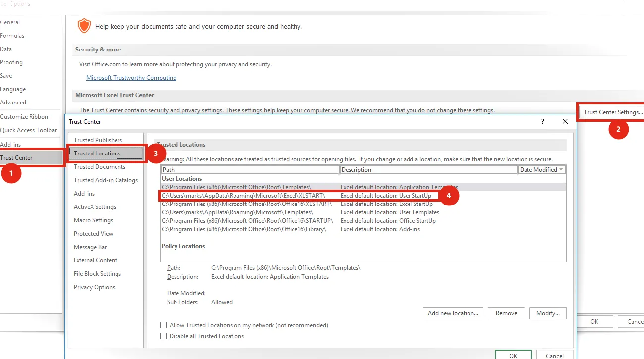Click Trust Center Settings button
The image size is (644, 359).
point(612,112)
